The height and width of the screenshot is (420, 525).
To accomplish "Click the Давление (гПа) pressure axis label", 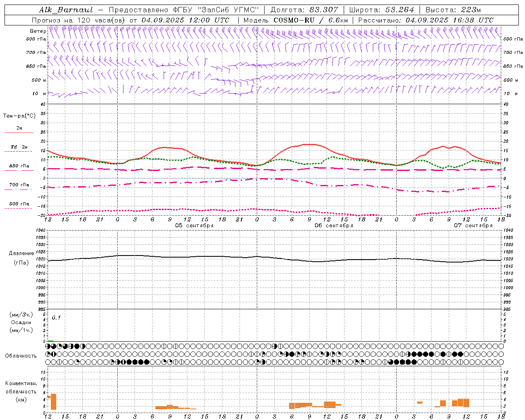I will pos(21,258).
